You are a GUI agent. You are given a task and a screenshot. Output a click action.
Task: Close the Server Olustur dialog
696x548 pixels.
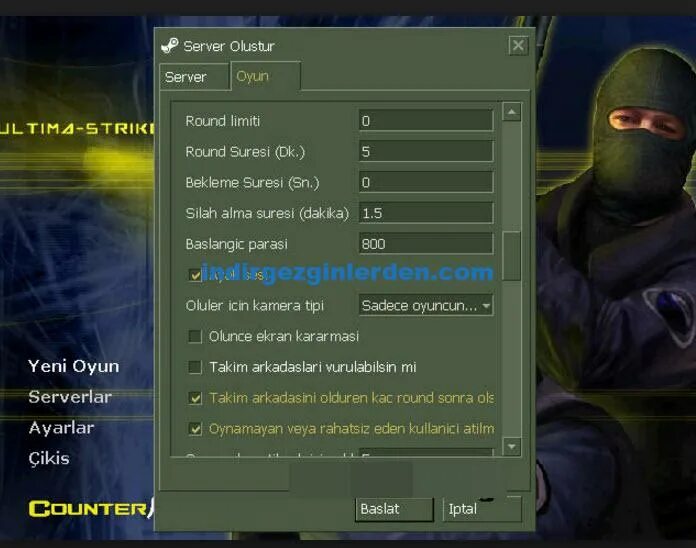click(x=518, y=46)
